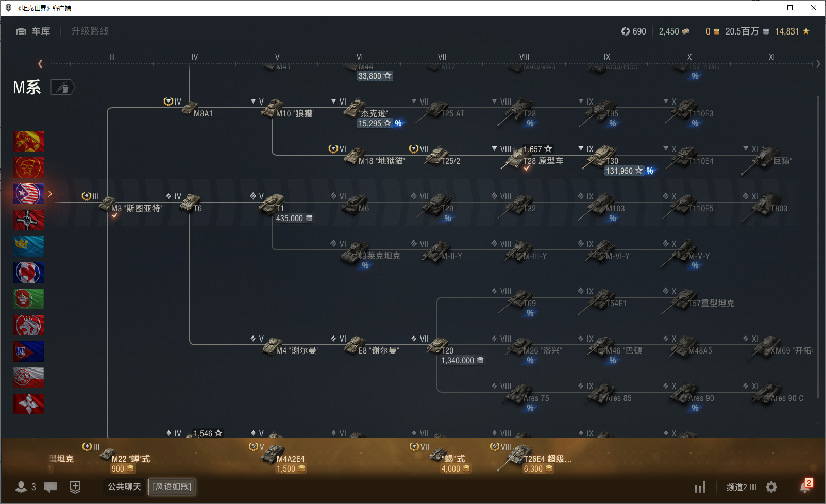
Task: Select the 升级路线 tech tree tab
Action: (90, 31)
